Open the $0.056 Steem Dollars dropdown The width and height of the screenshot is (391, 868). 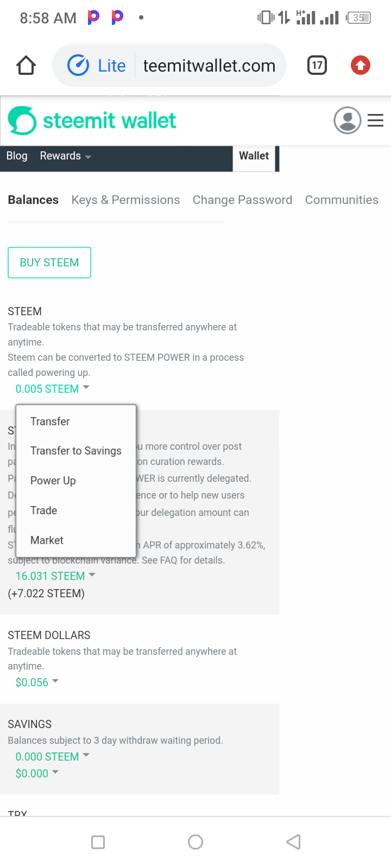[36, 682]
